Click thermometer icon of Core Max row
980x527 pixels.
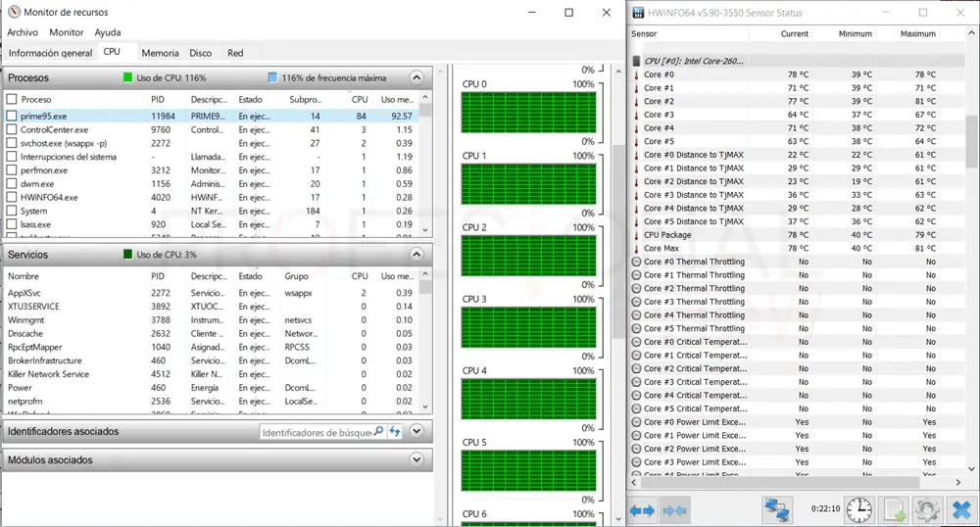point(636,248)
